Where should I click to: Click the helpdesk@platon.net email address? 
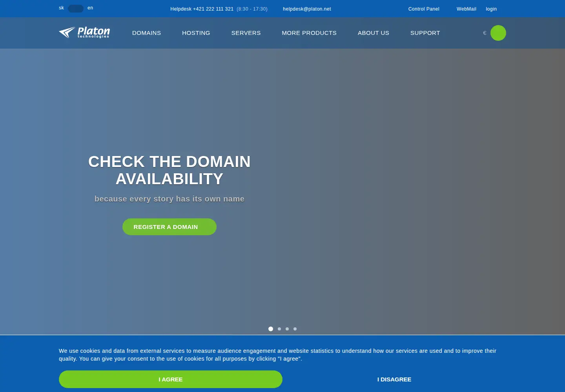pyautogui.click(x=307, y=9)
